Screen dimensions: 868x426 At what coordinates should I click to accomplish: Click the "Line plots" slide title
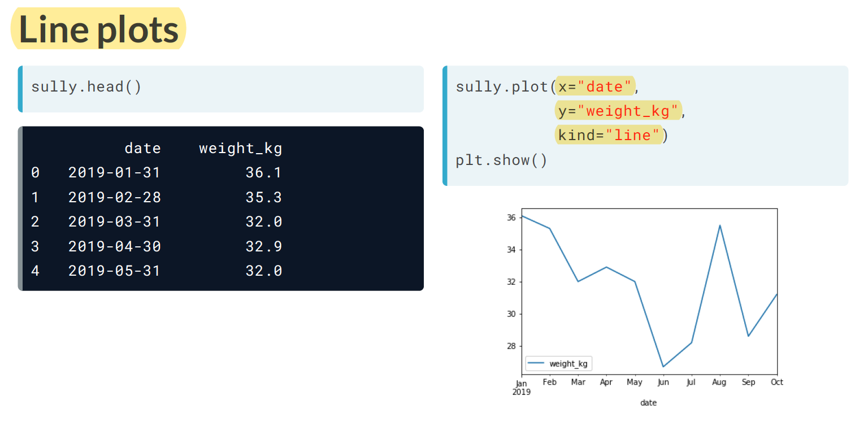(98, 29)
